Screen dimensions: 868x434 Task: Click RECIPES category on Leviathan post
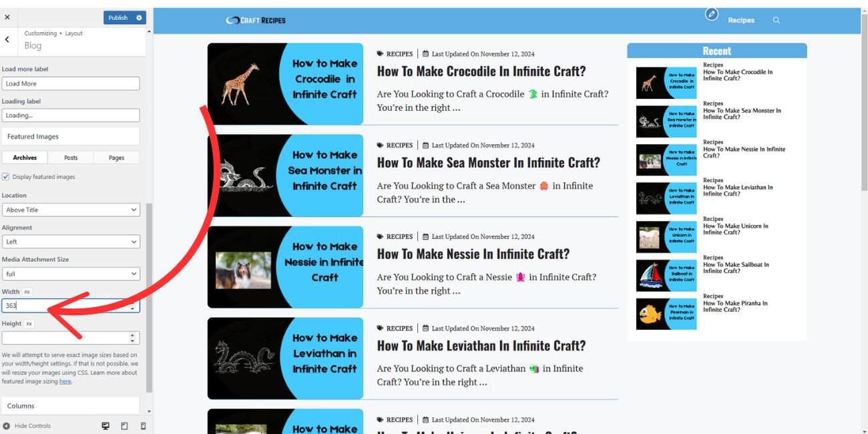click(399, 328)
